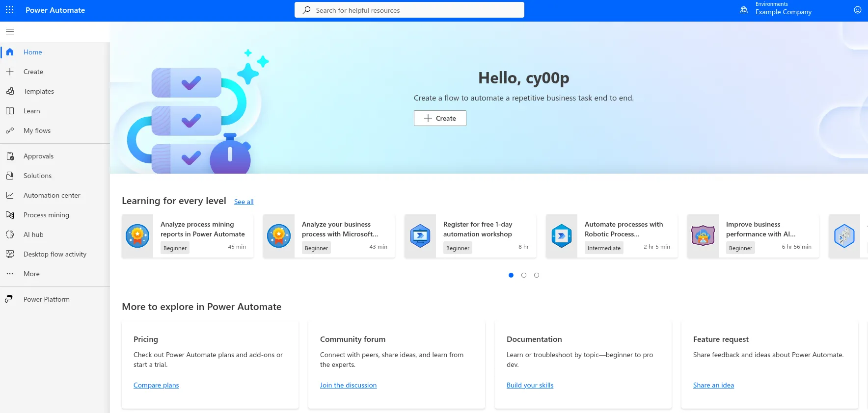Screen dimensions: 868x413
Task: Click the Join the discussion link
Action: pyautogui.click(x=349, y=385)
